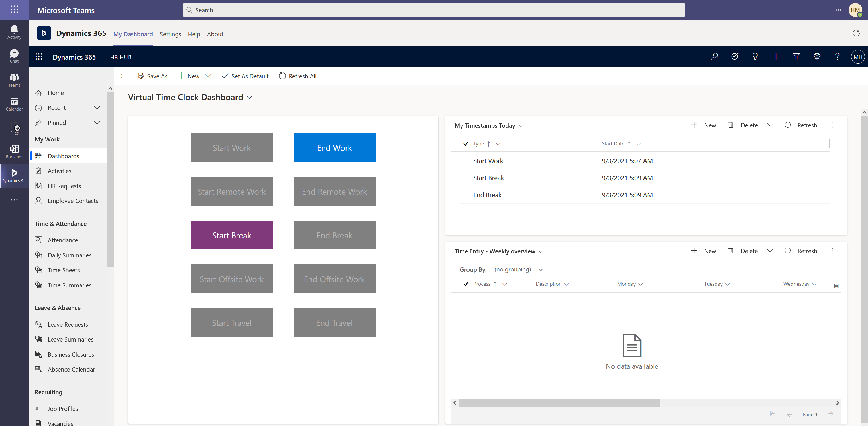Open Time Sheets in the navigation

[64, 270]
